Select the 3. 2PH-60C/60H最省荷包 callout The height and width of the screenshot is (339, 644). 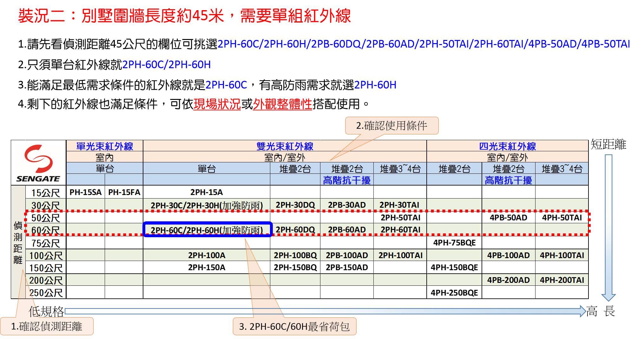click(294, 327)
